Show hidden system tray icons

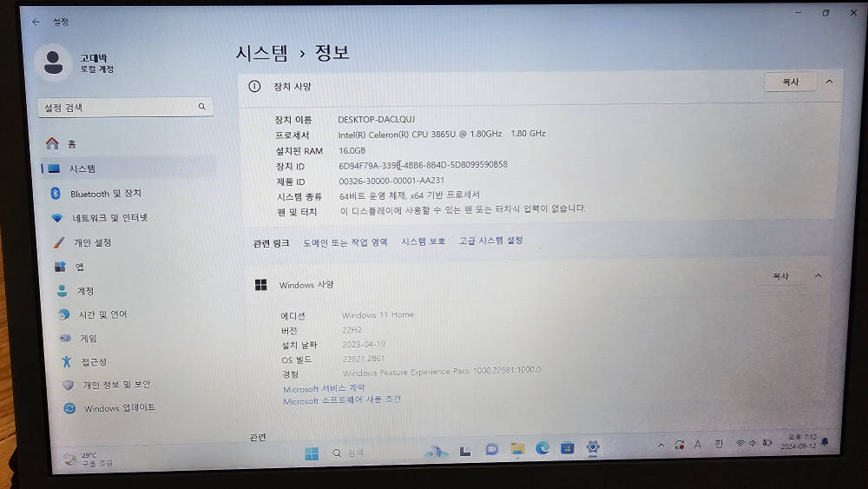click(x=659, y=445)
